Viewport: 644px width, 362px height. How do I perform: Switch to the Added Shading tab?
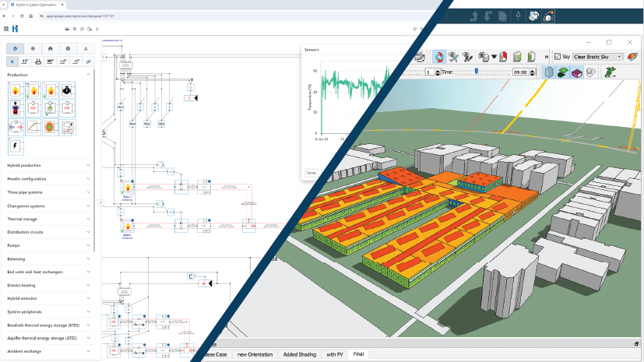click(299, 354)
